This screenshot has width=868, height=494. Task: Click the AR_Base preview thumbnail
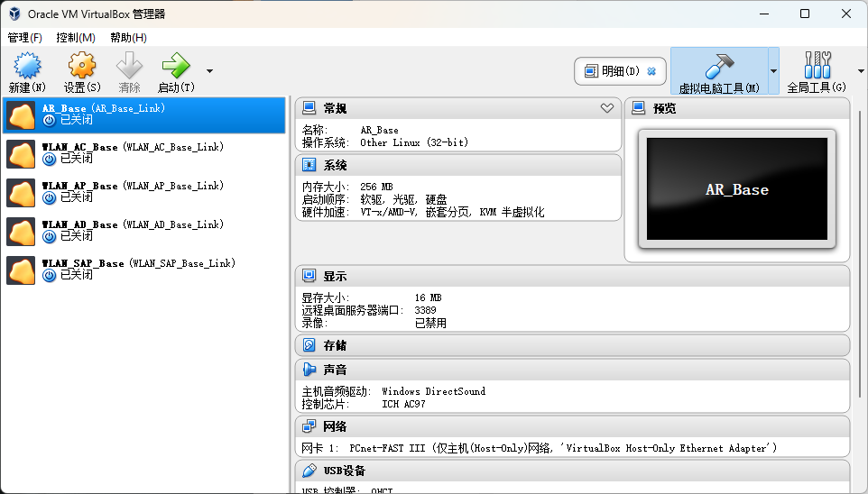(737, 189)
